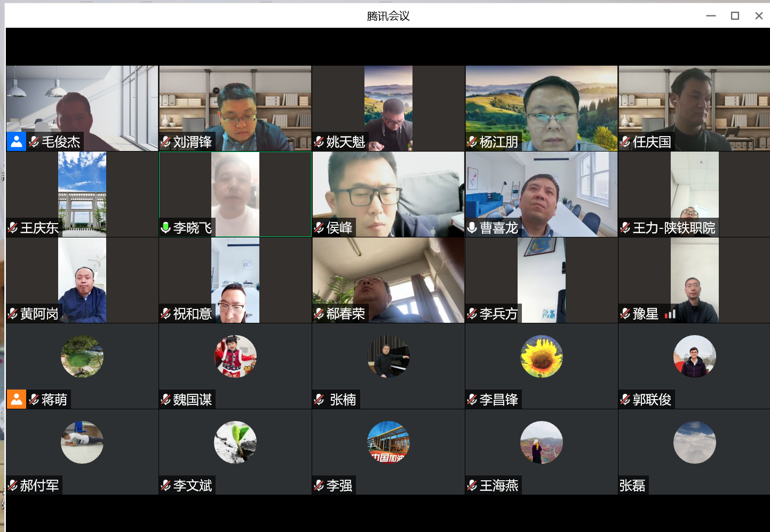
Task: Select 刘渭锋's video tile
Action: [x=235, y=108]
